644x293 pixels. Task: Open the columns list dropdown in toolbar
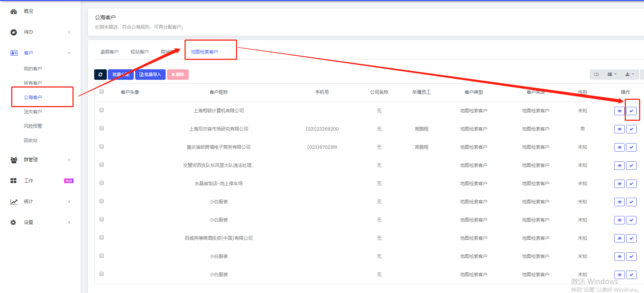coord(611,75)
